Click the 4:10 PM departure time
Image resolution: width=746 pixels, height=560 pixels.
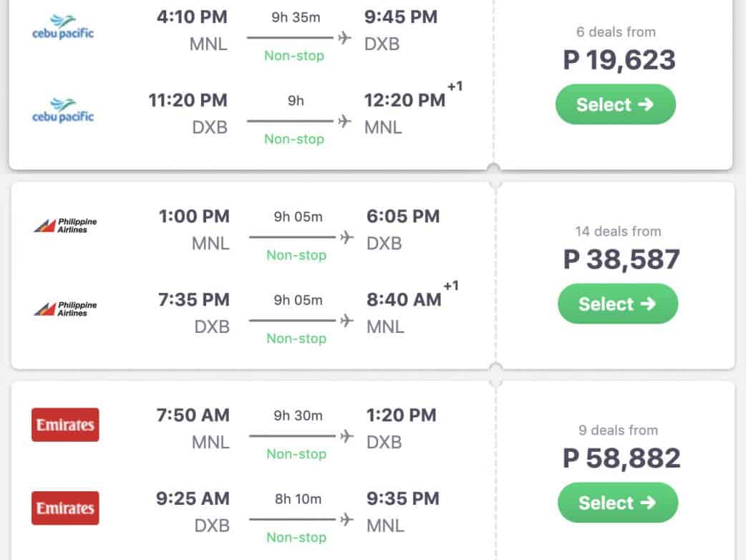coord(193,16)
